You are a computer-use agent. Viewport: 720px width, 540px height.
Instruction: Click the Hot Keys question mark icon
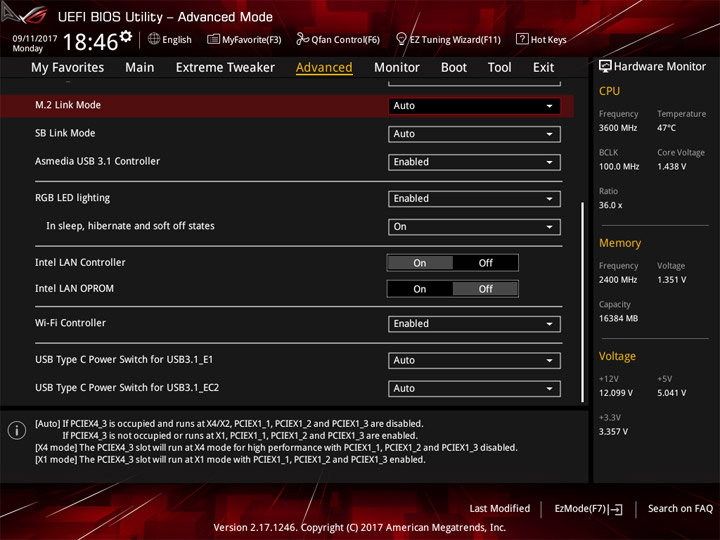[x=522, y=39]
